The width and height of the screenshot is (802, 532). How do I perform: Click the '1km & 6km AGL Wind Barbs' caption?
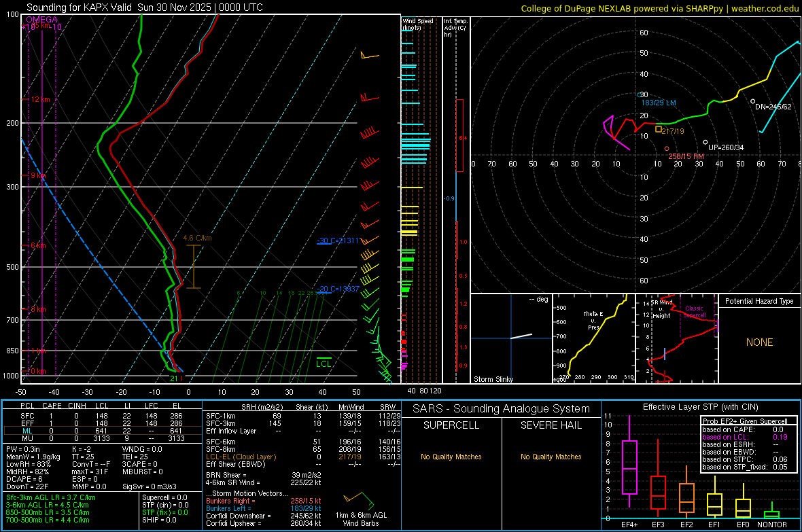click(x=361, y=519)
